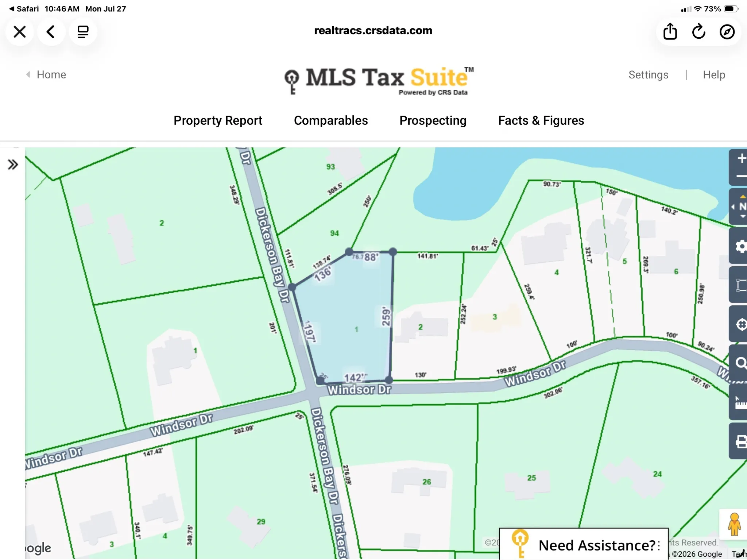Select the highlighted blue parcel lot 1
The width and height of the screenshot is (747, 560).
[x=350, y=321]
